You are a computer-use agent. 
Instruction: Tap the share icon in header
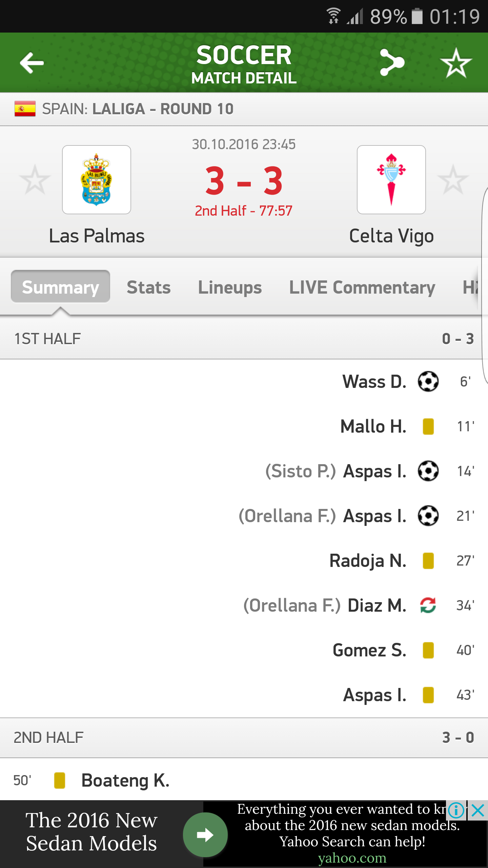(x=392, y=63)
